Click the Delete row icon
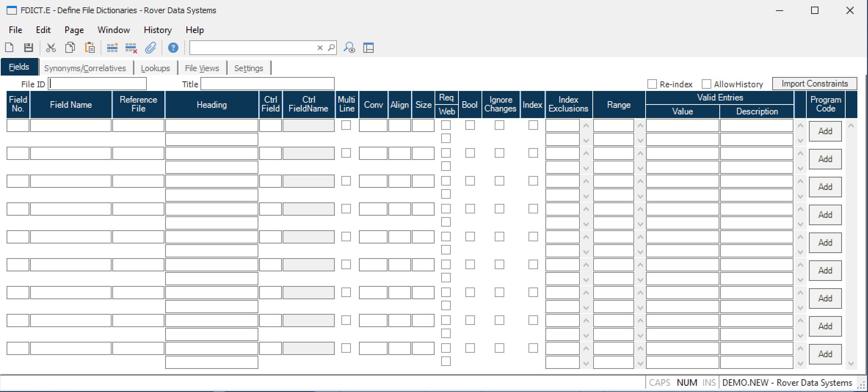 (x=131, y=48)
